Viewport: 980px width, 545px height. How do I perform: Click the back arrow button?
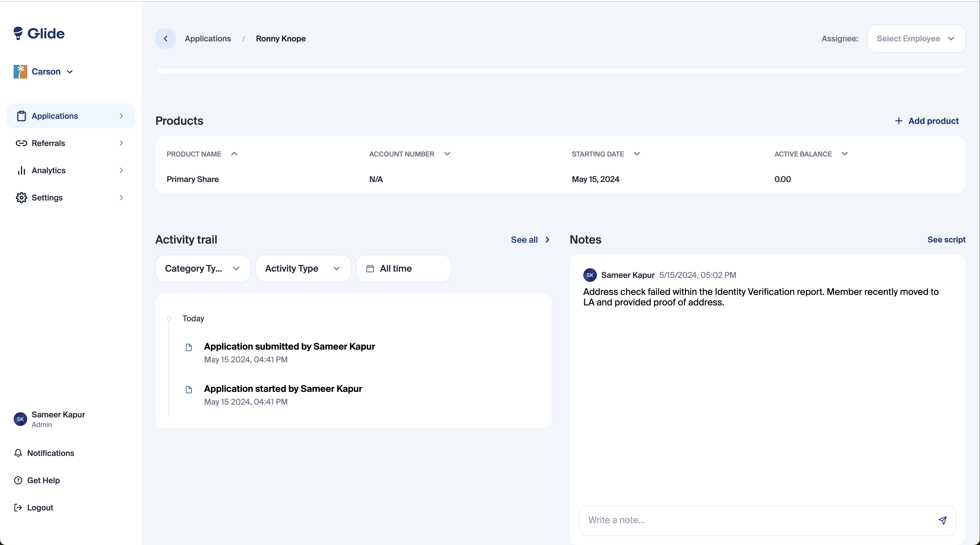166,38
